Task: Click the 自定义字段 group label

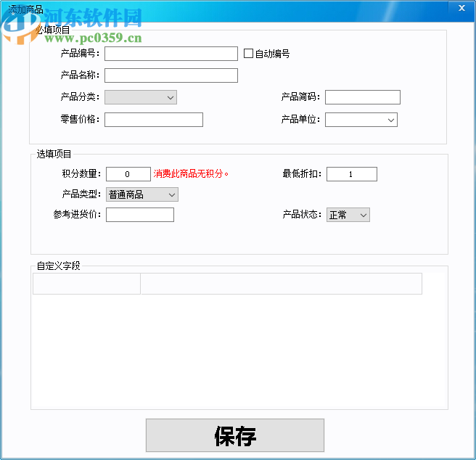Action: click(x=58, y=266)
